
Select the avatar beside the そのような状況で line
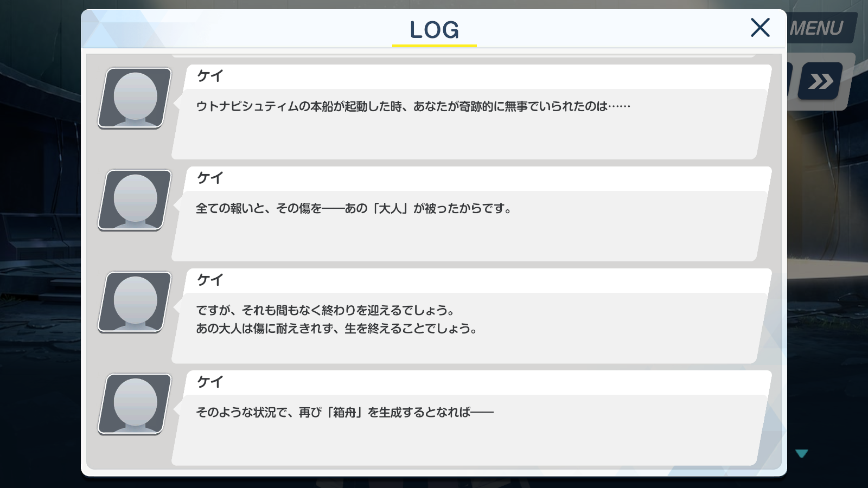pyautogui.click(x=135, y=404)
